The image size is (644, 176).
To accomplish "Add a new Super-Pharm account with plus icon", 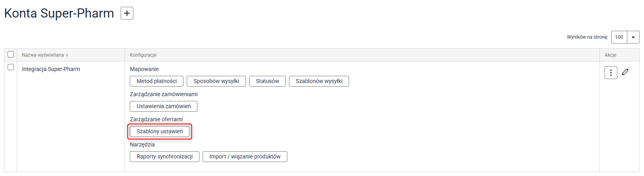I will coord(127,13).
